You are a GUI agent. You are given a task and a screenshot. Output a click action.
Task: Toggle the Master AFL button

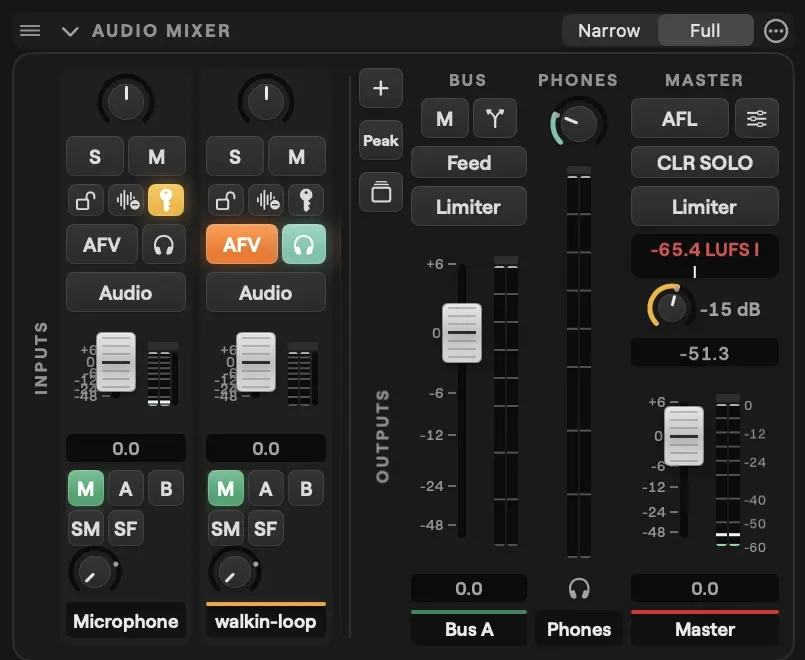(680, 119)
